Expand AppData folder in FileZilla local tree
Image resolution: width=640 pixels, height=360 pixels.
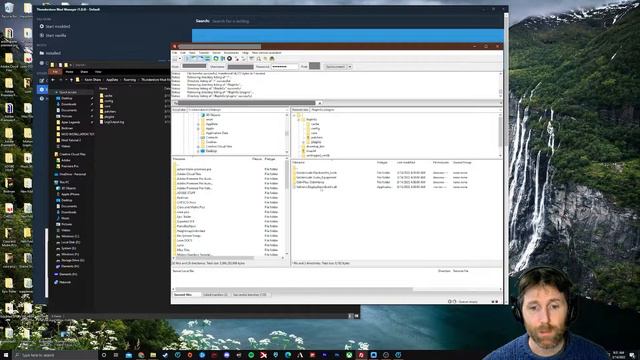pos(198,124)
